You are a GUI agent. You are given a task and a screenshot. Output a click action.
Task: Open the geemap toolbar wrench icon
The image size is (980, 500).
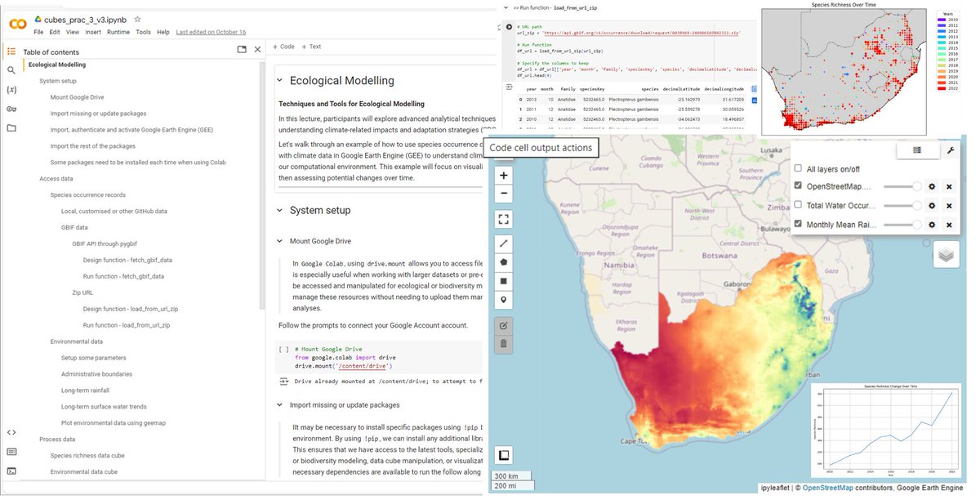tap(951, 150)
